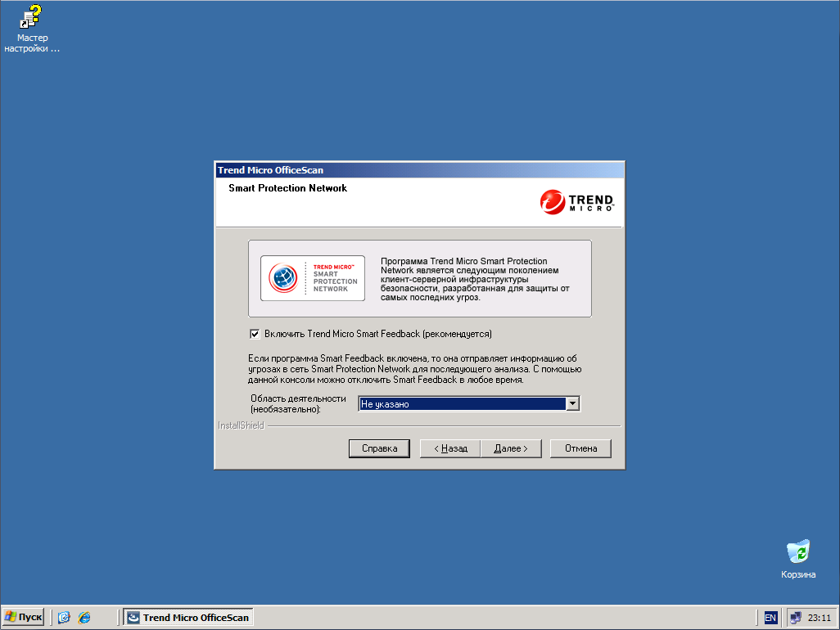Cancel setup with the Отмена button

[x=580, y=448]
